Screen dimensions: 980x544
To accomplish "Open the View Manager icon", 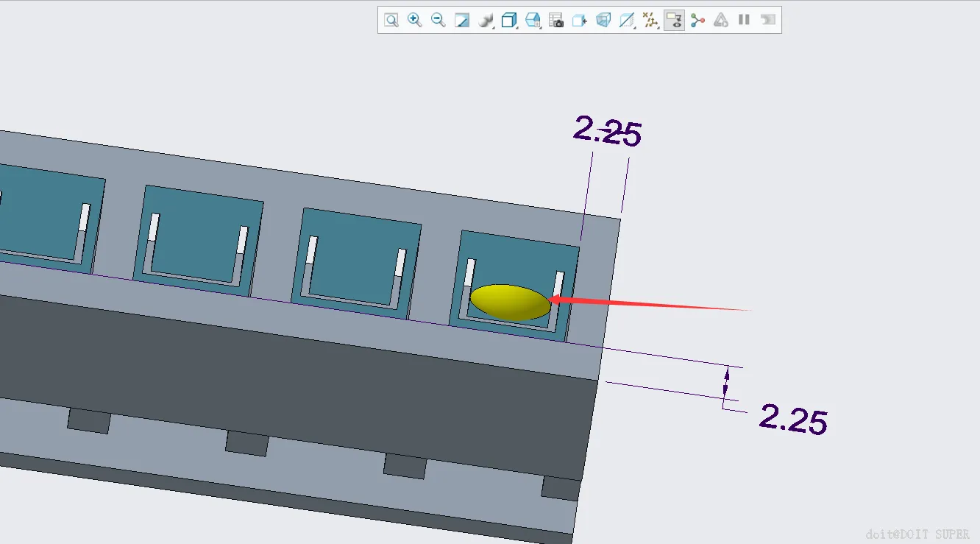I will [x=533, y=21].
